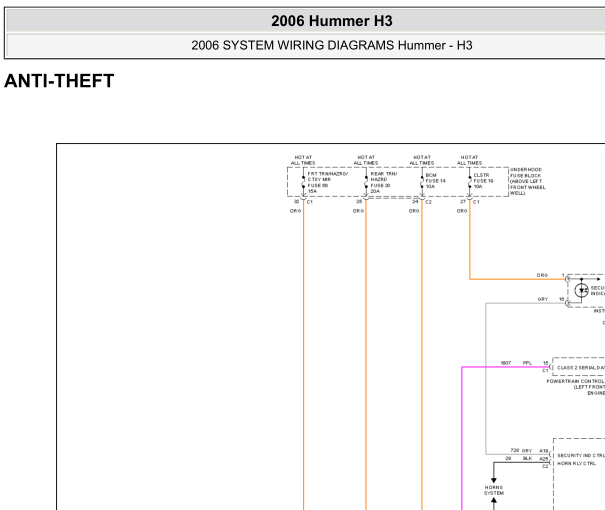Click the BCM fuse symbol

coord(422,182)
